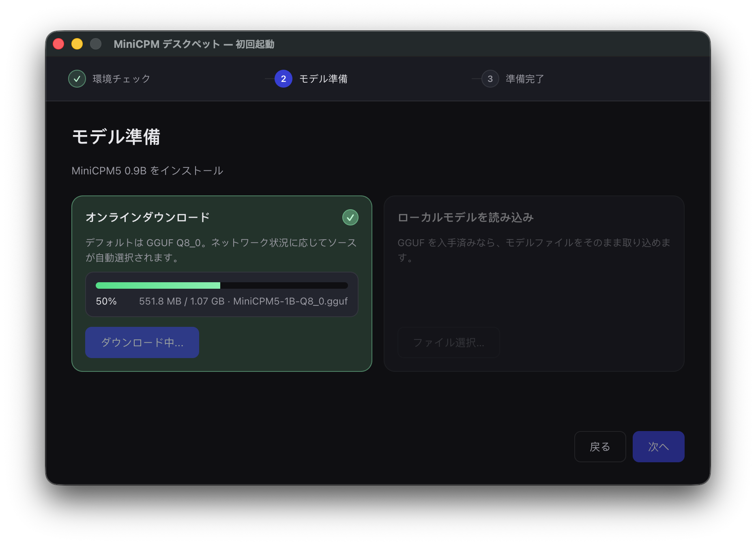Image resolution: width=756 pixels, height=545 pixels.
Task: Click the window title MiniCPM デスクペット
Action: pos(194,44)
